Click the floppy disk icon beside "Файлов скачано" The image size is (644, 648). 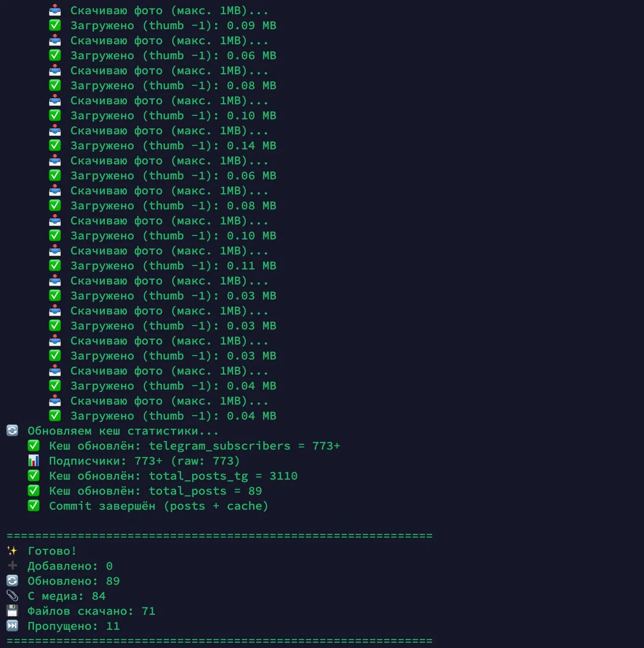[12, 611]
